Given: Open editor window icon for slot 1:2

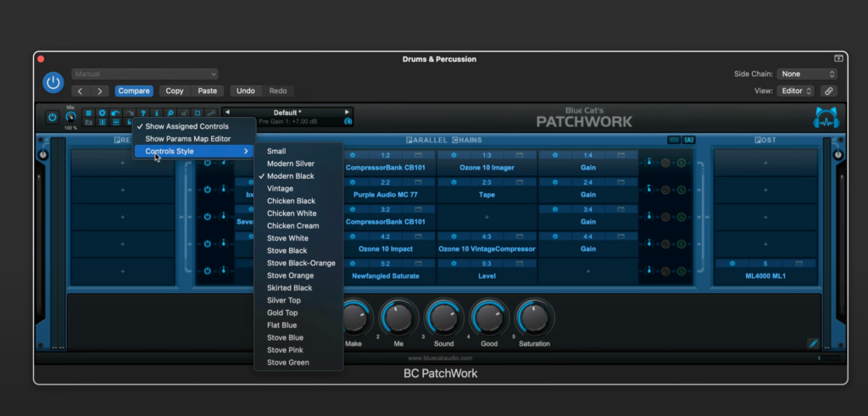Looking at the screenshot, I should (x=419, y=155).
